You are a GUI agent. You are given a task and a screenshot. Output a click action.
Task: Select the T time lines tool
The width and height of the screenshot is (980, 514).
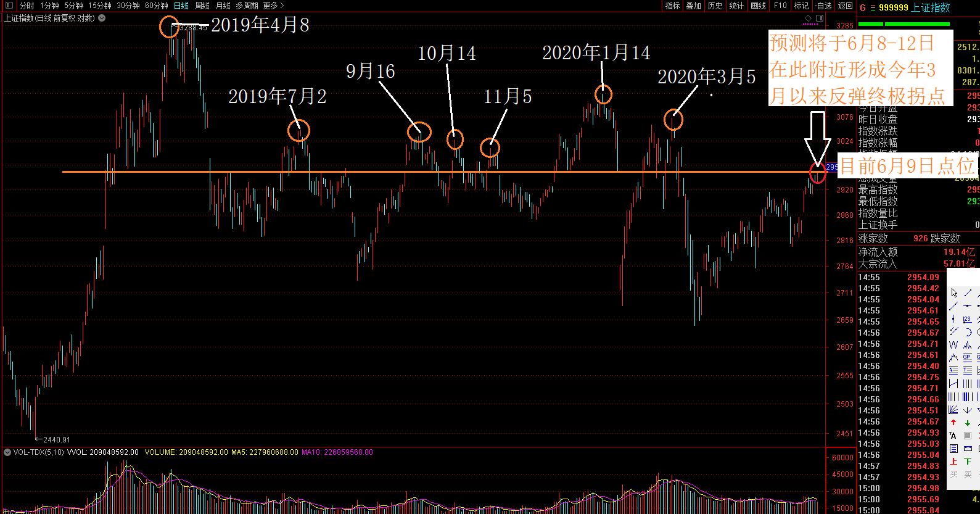968,370
